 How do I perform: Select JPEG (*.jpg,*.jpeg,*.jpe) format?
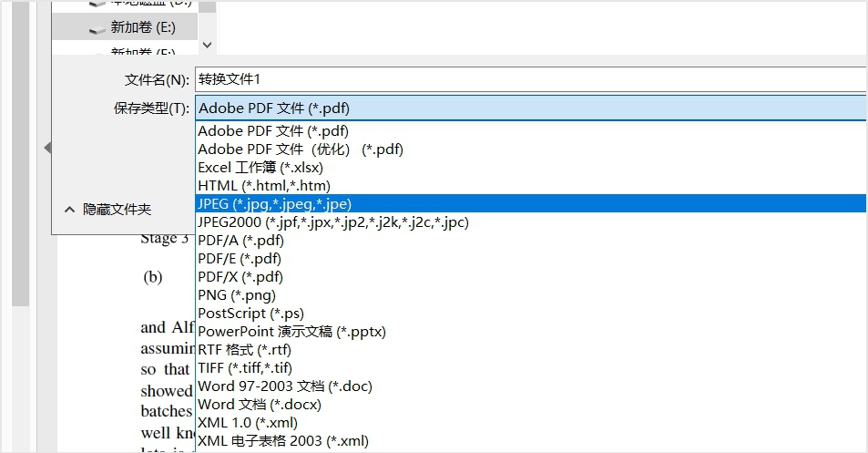531,204
